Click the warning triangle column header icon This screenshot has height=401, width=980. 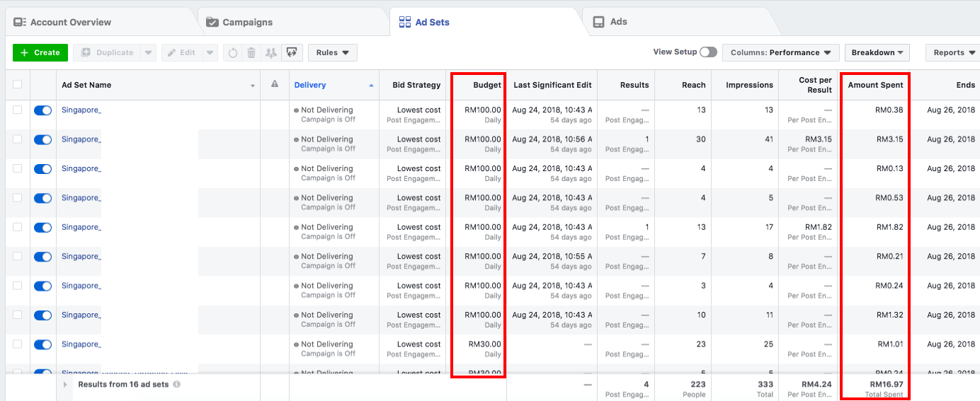pos(275,85)
